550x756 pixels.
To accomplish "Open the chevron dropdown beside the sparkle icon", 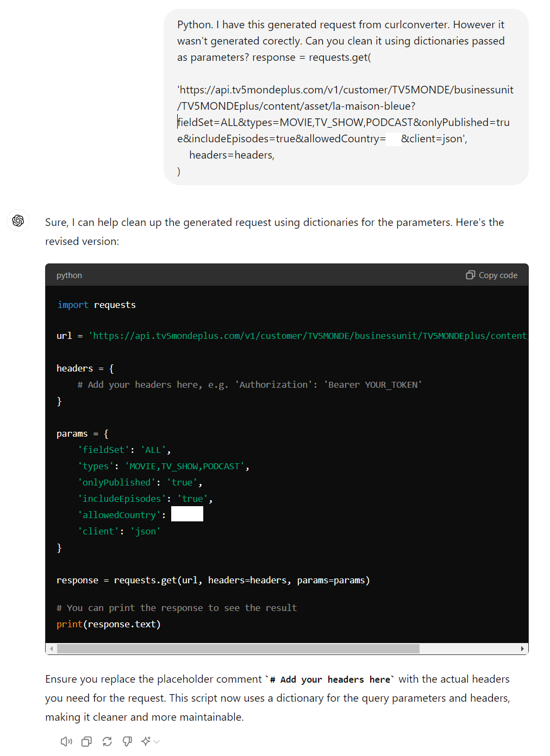I will pos(157,741).
